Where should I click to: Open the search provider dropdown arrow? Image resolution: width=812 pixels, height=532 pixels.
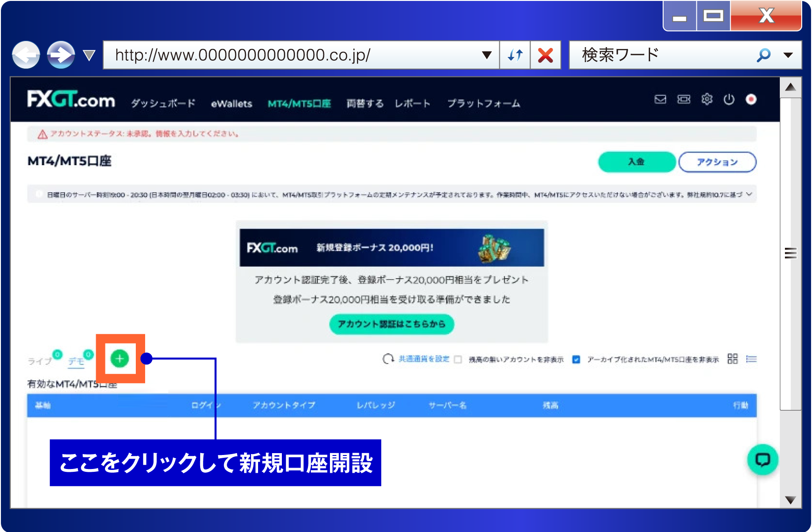point(788,55)
